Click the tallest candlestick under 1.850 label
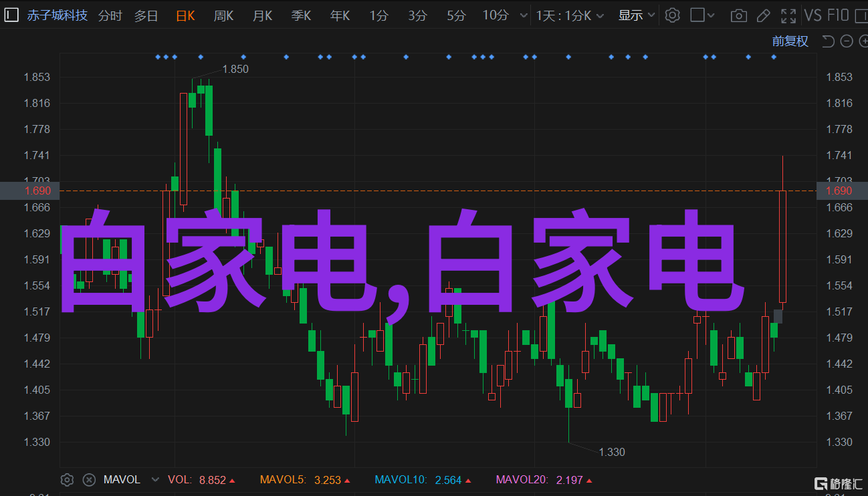868x496 pixels. tap(183, 148)
